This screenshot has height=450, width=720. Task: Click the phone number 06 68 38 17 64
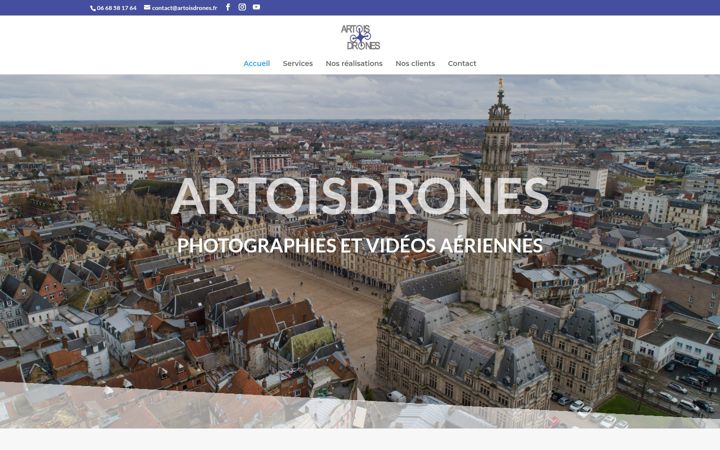click(113, 8)
